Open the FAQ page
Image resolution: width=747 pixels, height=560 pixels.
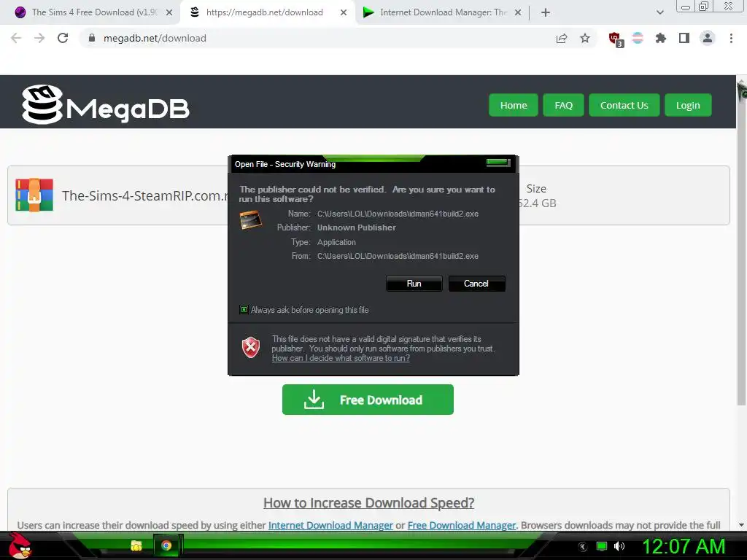click(x=563, y=105)
